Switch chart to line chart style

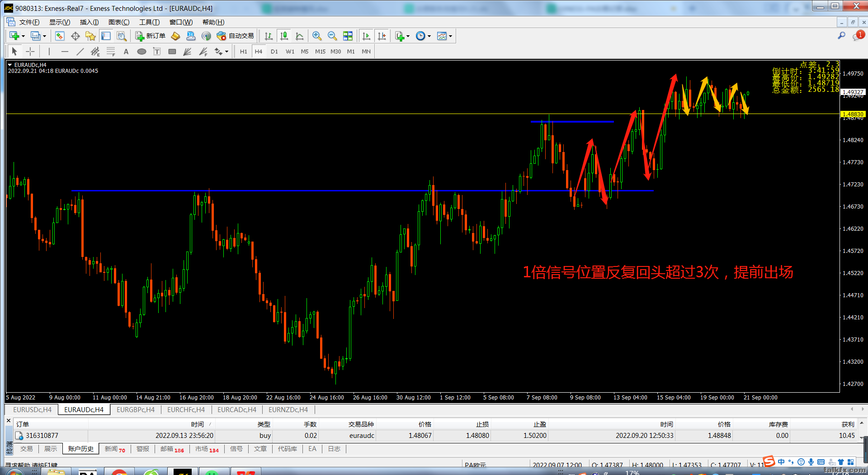299,36
